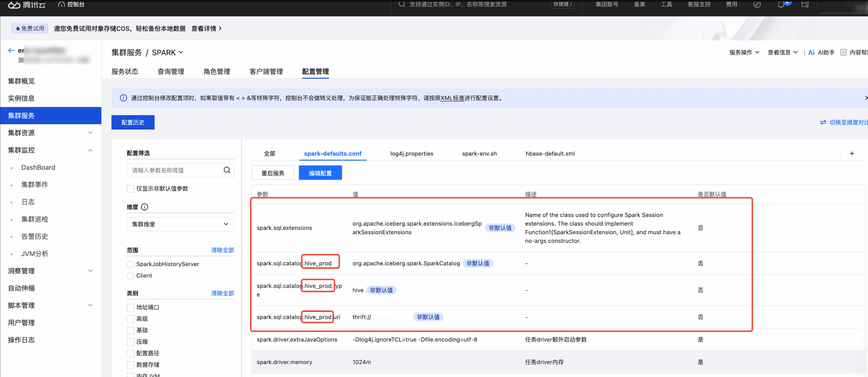868x377 pixels.
Task: Click the info icon in the blue notice bar
Action: pos(123,98)
